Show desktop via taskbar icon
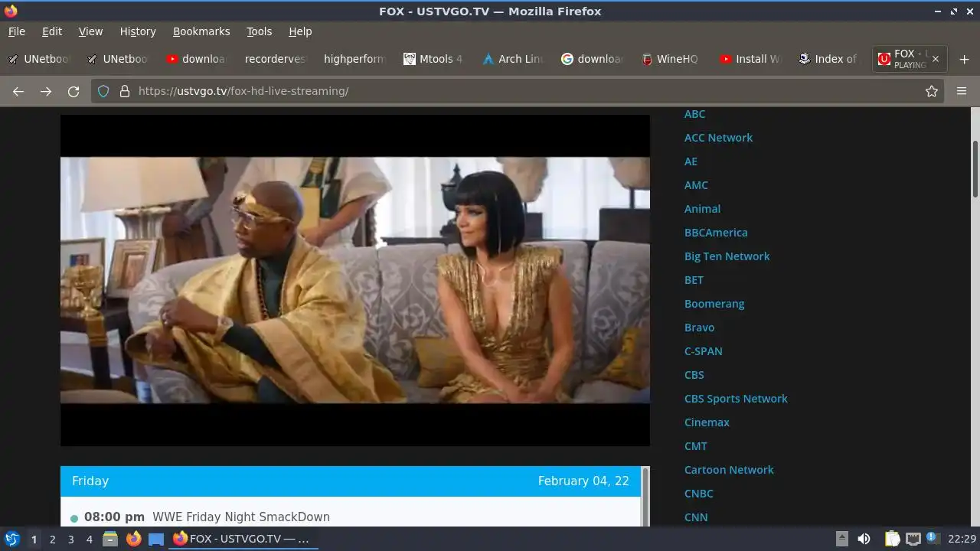The height and width of the screenshot is (551, 980). [156, 540]
